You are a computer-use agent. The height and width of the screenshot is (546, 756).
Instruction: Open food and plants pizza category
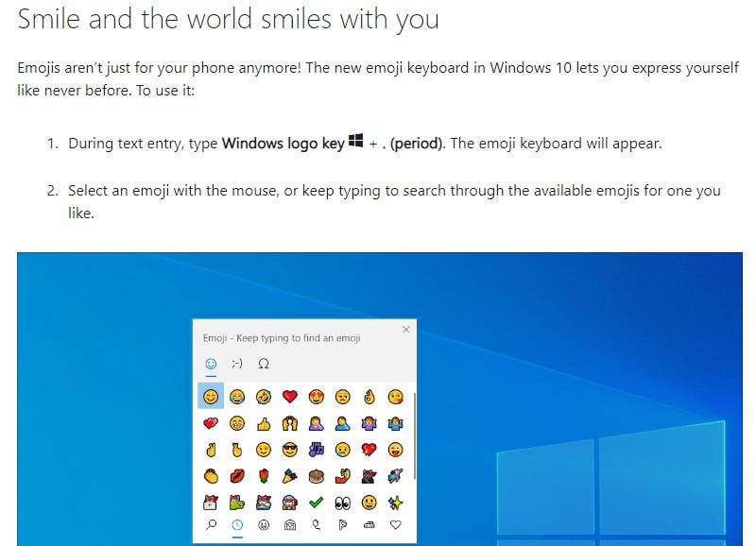point(343,525)
